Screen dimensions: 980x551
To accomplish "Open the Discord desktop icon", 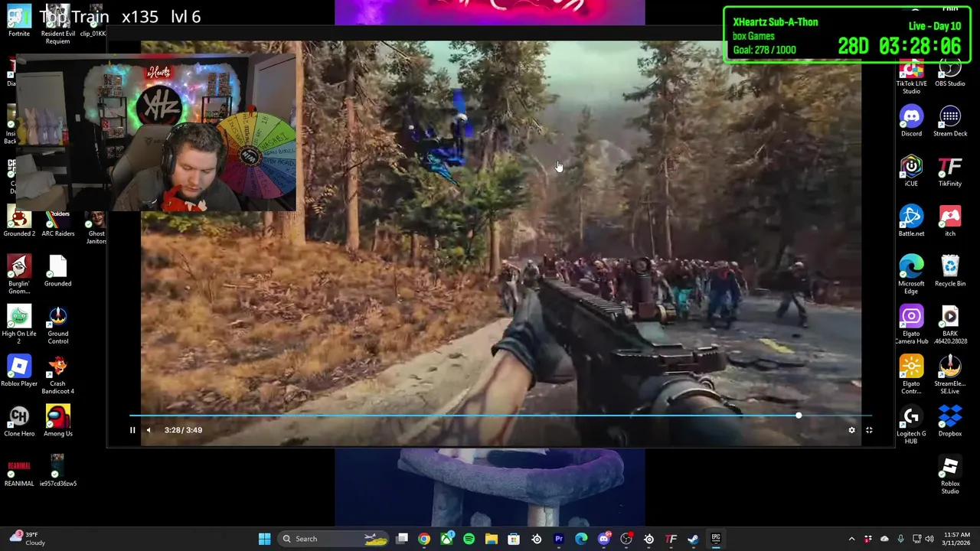I will 911,122.
